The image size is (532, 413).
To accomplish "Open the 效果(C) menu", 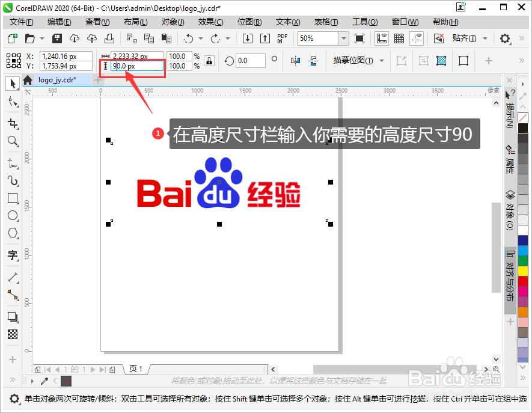I will [211, 22].
